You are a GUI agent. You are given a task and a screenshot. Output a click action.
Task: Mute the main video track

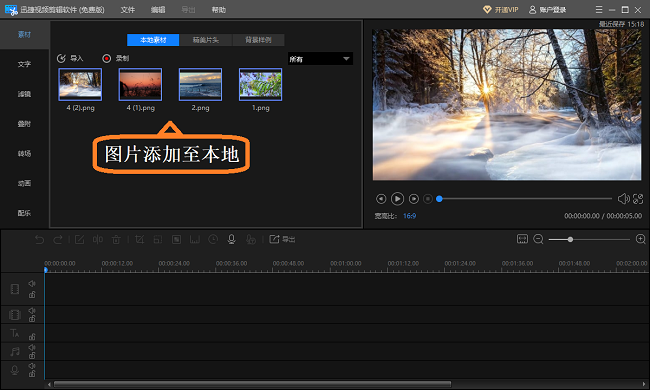tap(32, 283)
